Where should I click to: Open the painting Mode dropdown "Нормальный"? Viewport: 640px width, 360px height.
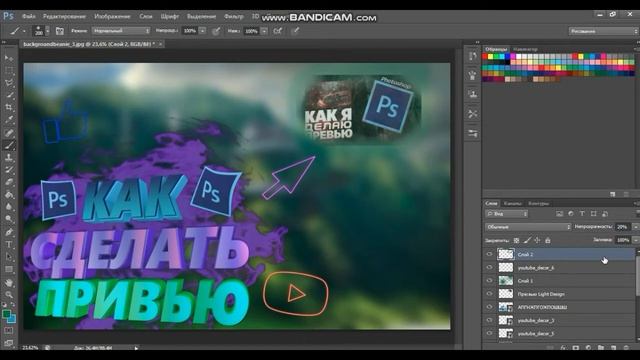[x=121, y=31]
